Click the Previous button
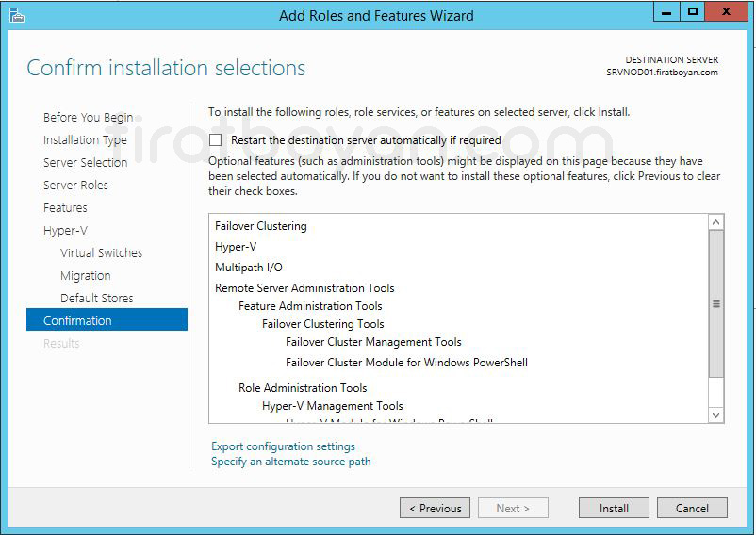 point(435,508)
